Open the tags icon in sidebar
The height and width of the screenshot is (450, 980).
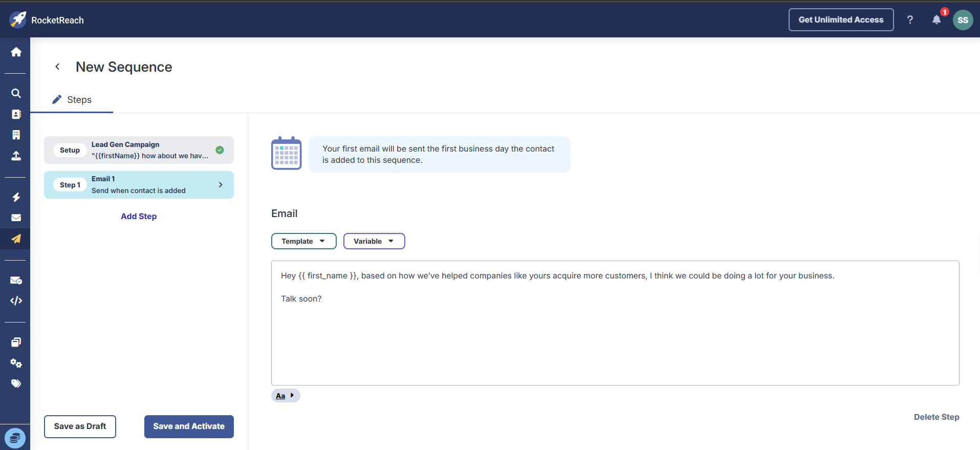[x=16, y=383]
